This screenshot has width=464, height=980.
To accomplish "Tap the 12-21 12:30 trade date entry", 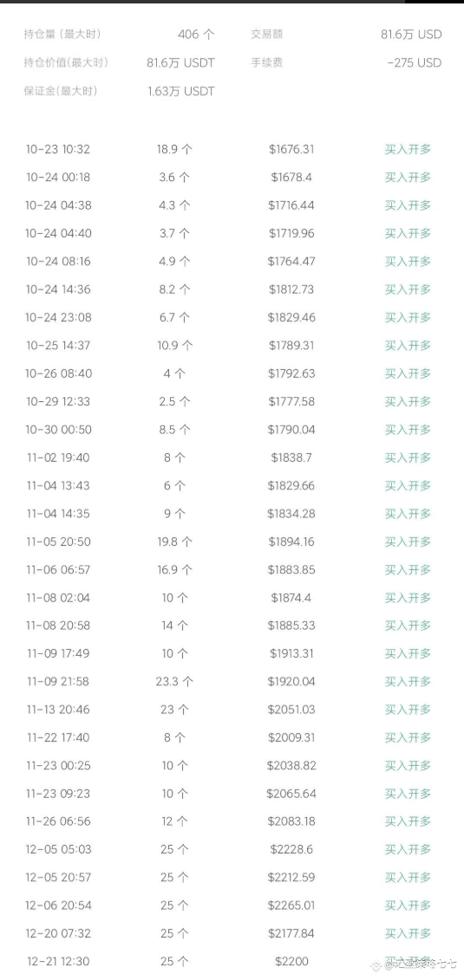I will (x=58, y=962).
